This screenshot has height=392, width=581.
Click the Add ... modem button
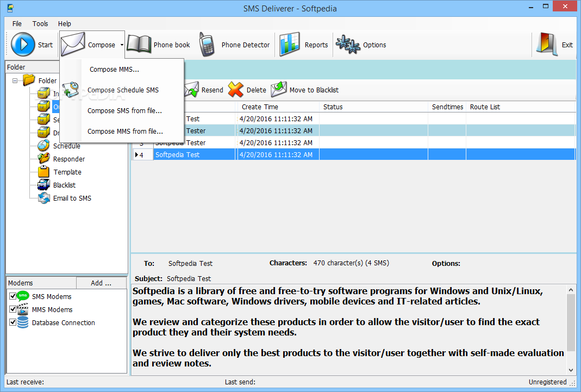[x=101, y=283]
